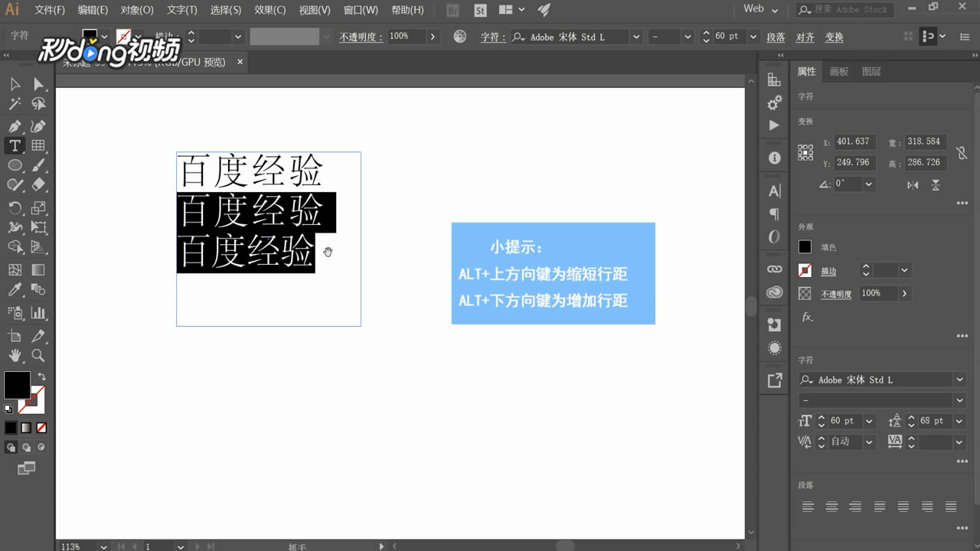Switch to the 图层 panel tab
This screenshot has width=980, height=551.
[871, 70]
